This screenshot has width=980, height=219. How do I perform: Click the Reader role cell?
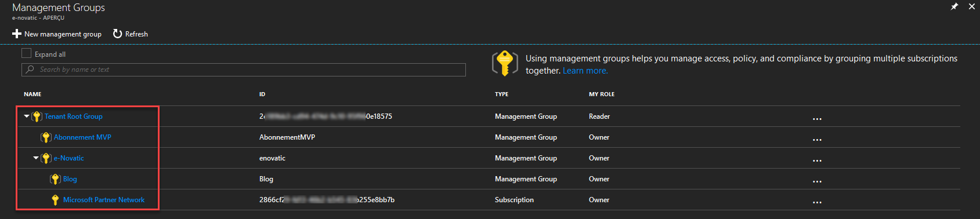[599, 116]
